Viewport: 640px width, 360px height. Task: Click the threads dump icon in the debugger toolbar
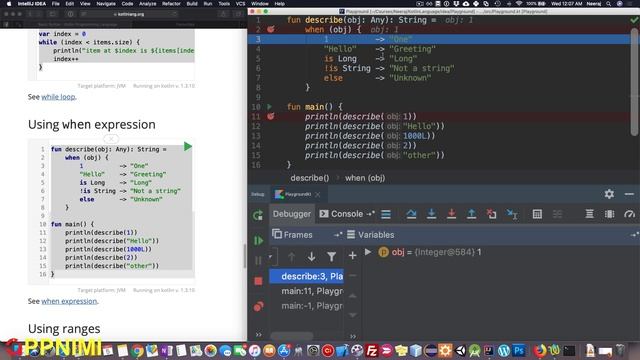pos(589,214)
